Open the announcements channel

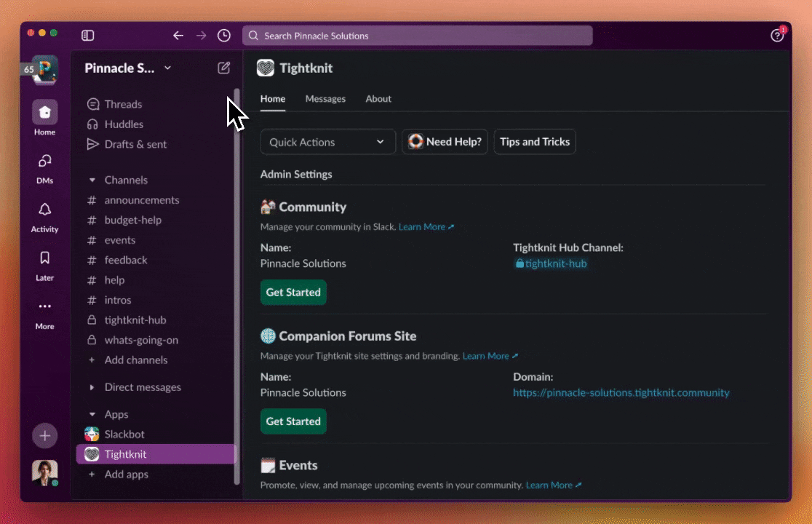[141, 200]
